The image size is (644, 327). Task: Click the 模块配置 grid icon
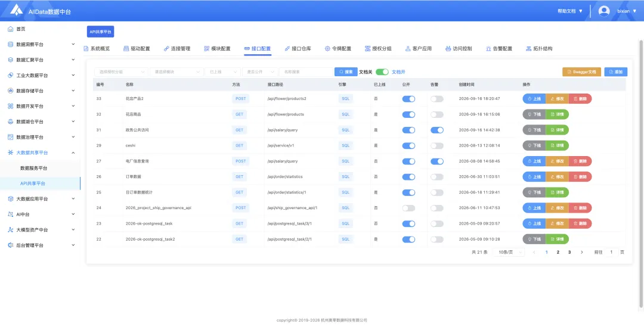pos(206,48)
